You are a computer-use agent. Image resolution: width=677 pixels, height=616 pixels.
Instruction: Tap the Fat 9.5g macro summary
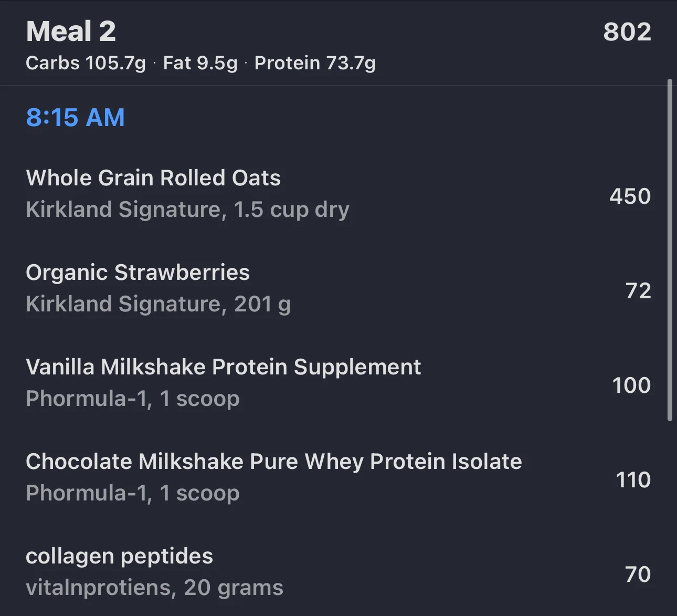(x=200, y=63)
